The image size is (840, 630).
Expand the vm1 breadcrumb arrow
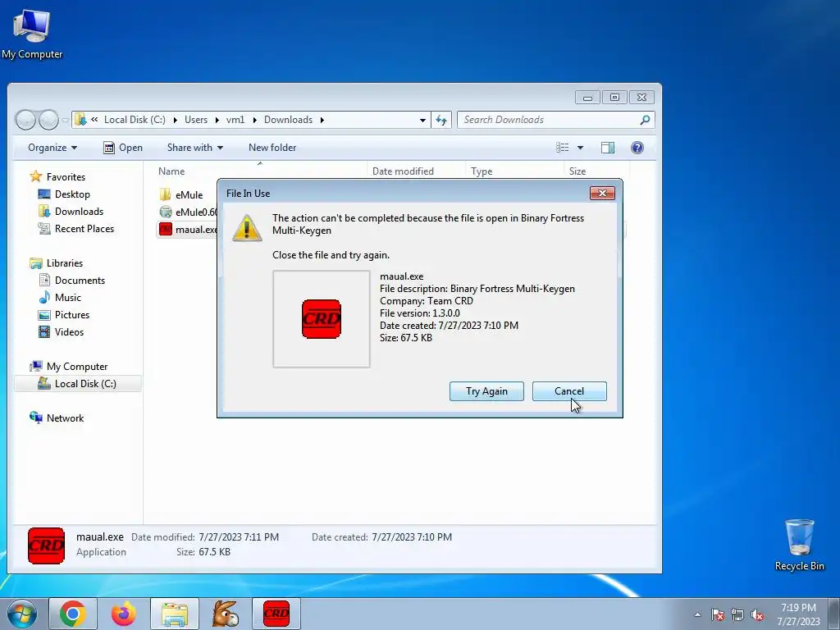point(254,120)
